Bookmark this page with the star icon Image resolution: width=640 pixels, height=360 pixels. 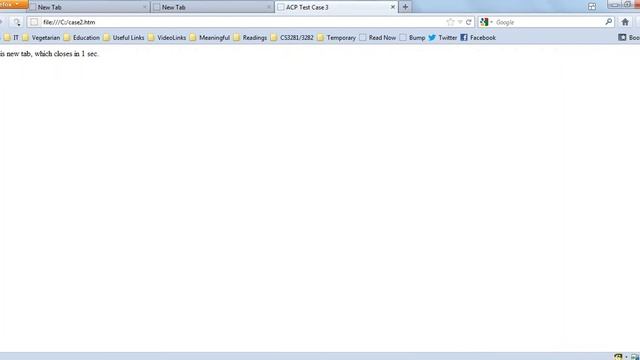tap(450, 22)
